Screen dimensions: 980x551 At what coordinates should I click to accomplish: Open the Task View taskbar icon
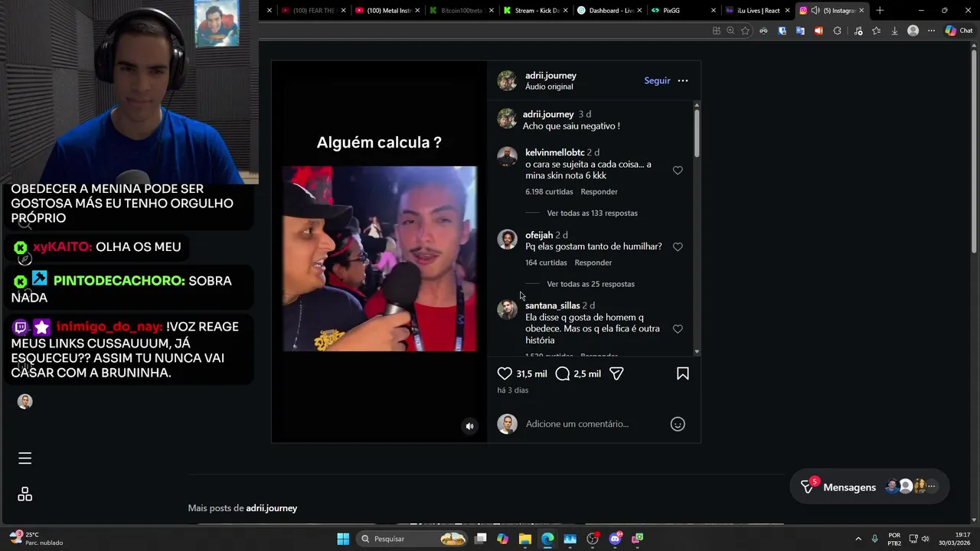pos(481,539)
